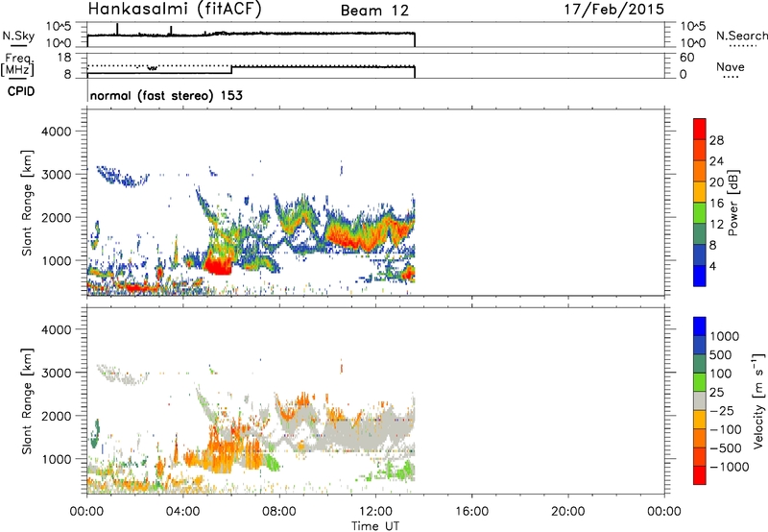The width and height of the screenshot is (768, 532).
Task: Click the 18 tick on frequency axis
Action: 65,58
